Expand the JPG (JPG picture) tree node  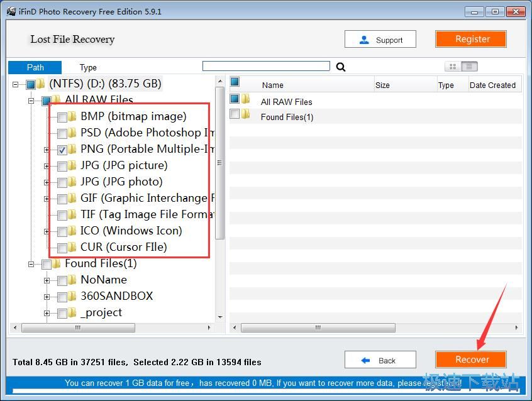[47, 166]
